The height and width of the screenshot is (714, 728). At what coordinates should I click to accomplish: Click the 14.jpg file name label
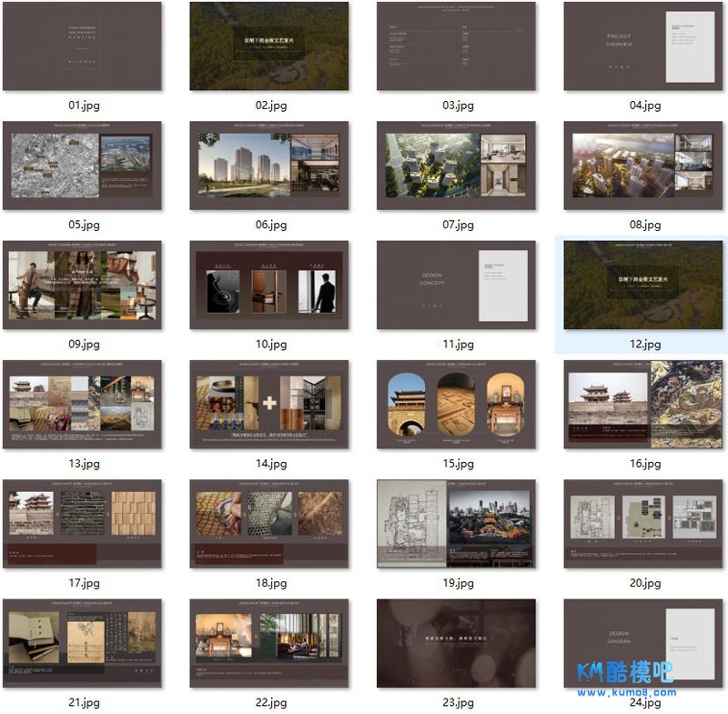tap(269, 464)
